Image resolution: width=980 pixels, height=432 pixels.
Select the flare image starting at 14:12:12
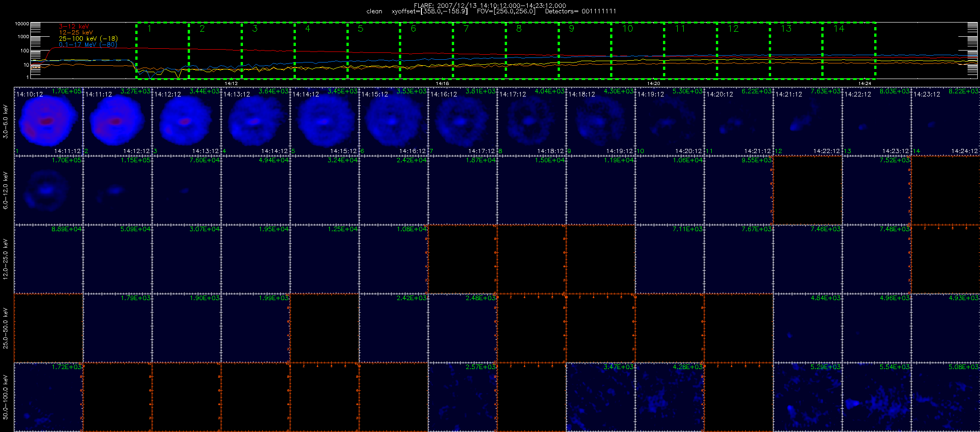click(x=186, y=121)
